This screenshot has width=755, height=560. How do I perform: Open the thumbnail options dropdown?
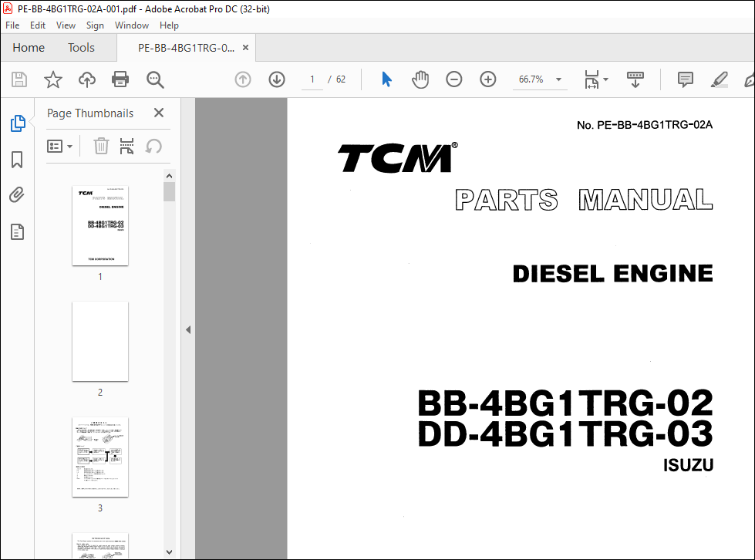(59, 146)
